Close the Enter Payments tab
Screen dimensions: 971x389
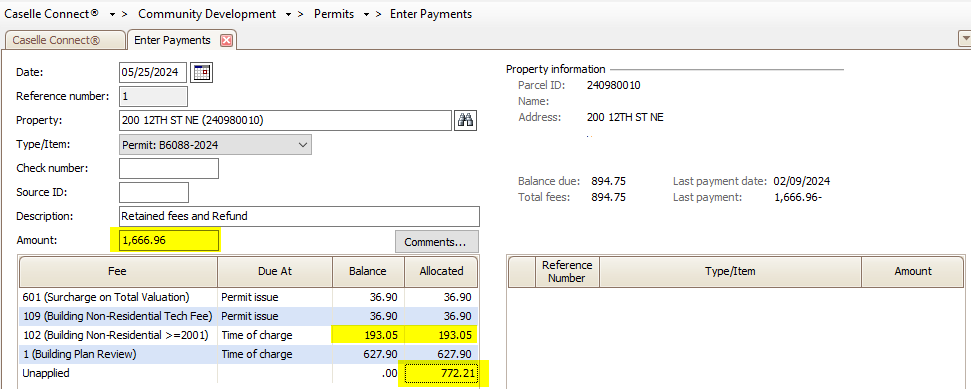226,40
